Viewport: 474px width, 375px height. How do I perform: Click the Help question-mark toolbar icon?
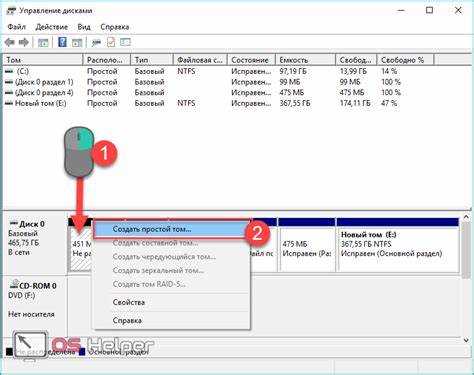[x=62, y=42]
